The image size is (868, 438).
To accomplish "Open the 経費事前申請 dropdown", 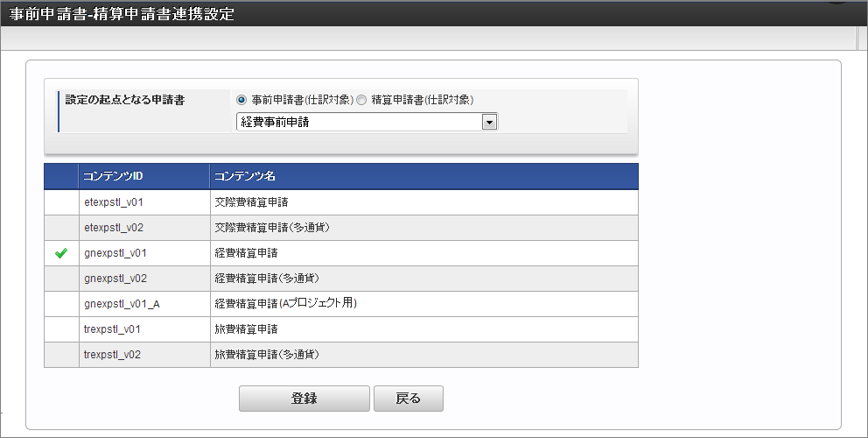I will (367, 122).
